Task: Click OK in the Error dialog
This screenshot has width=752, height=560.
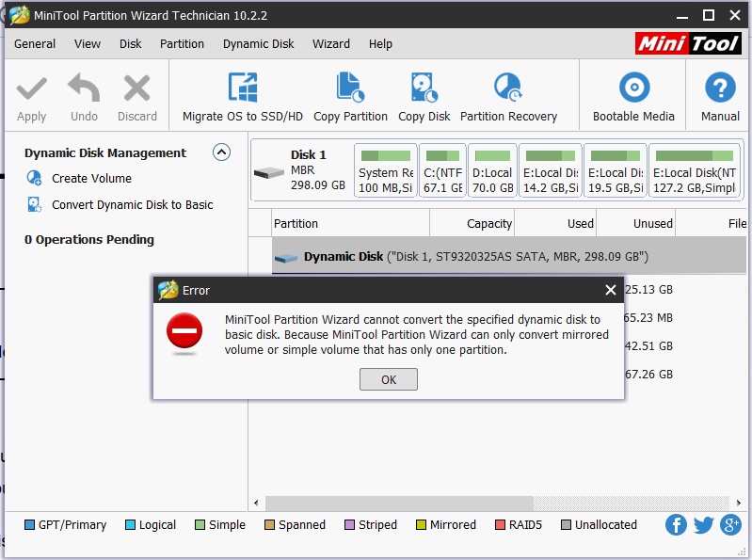Action: point(389,379)
